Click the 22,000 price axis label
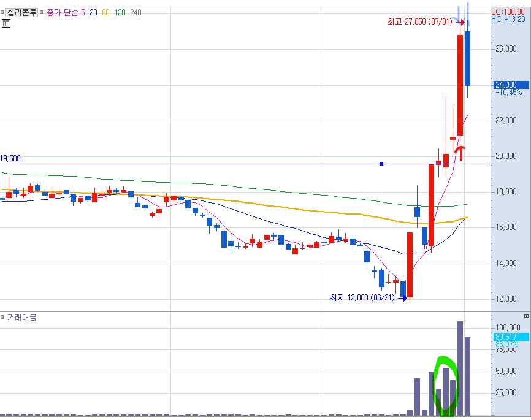 click(x=506, y=121)
